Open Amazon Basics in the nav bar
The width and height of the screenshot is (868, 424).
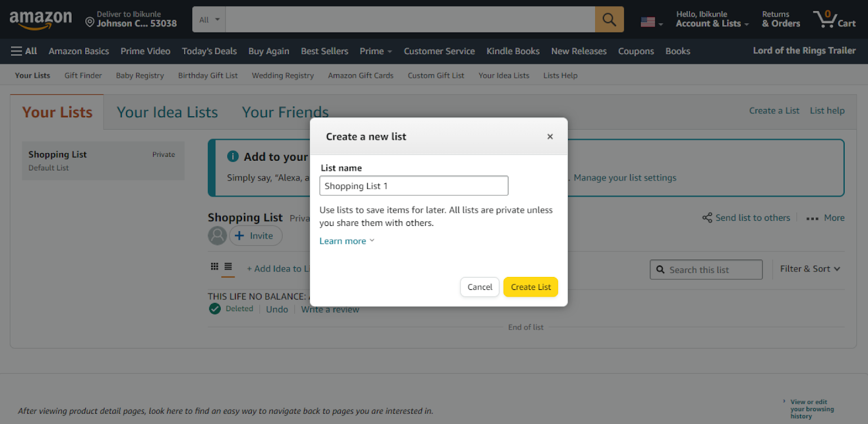pos(79,51)
